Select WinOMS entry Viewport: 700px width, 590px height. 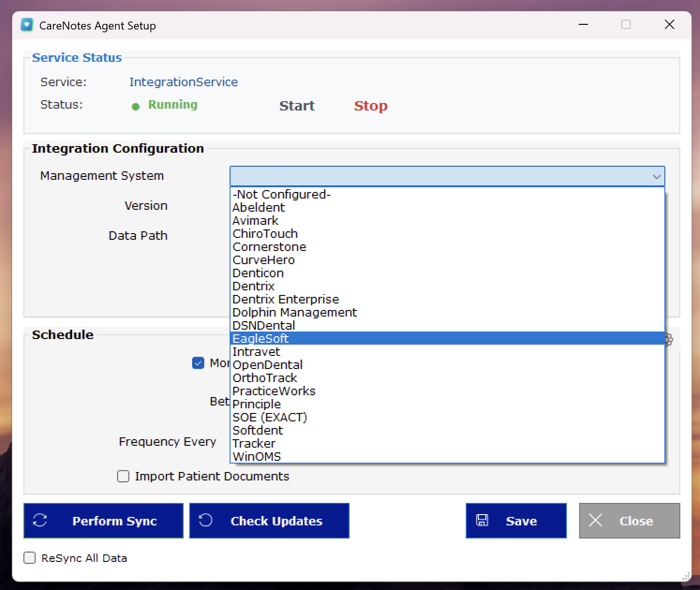click(447, 457)
